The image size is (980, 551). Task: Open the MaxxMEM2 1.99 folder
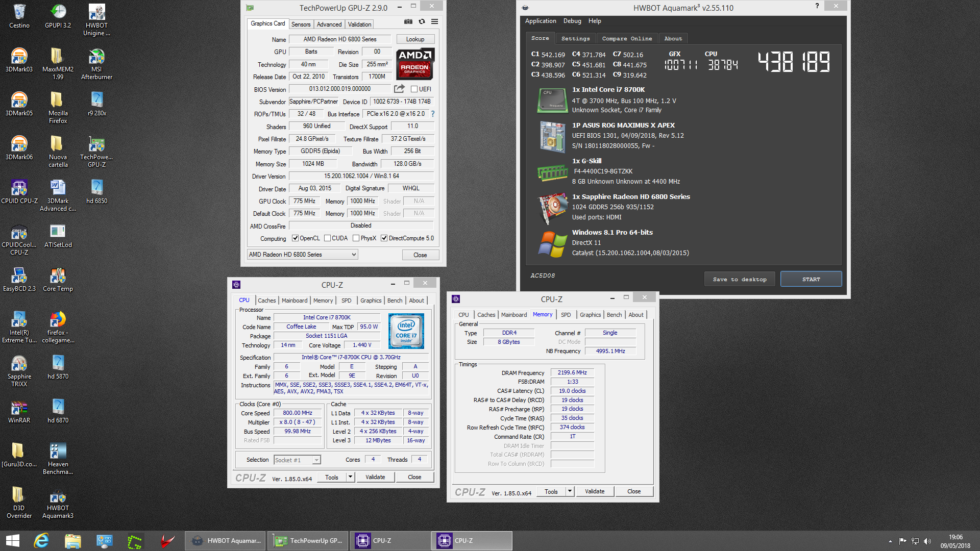point(58,64)
